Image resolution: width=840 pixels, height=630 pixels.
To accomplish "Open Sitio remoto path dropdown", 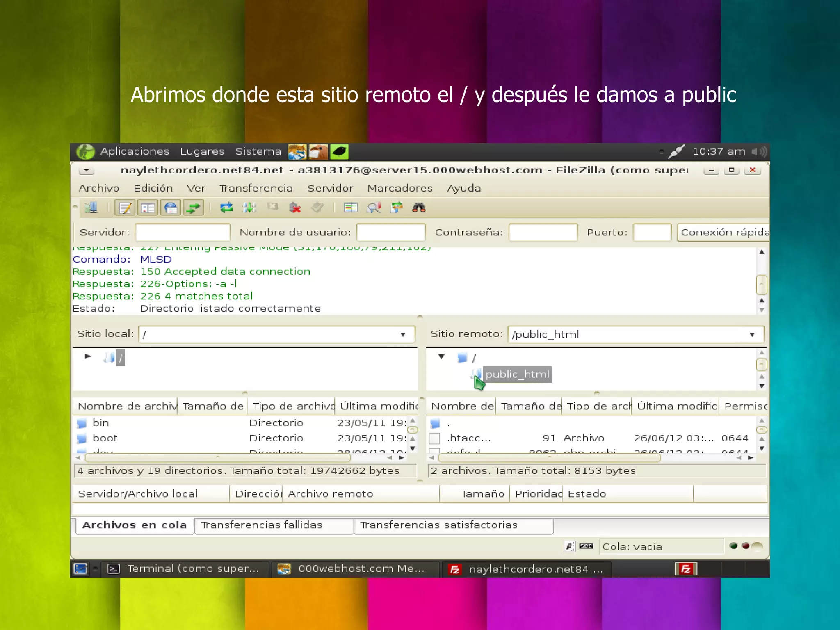I will tap(752, 335).
